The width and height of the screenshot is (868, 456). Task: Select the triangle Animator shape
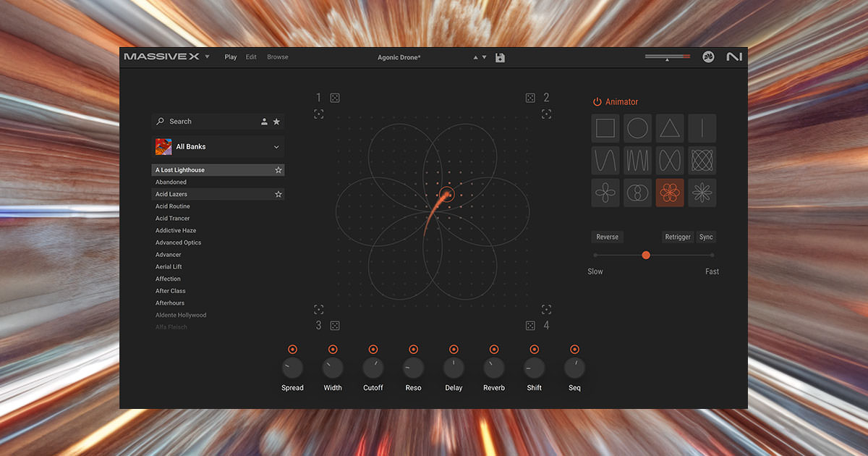[x=670, y=128]
